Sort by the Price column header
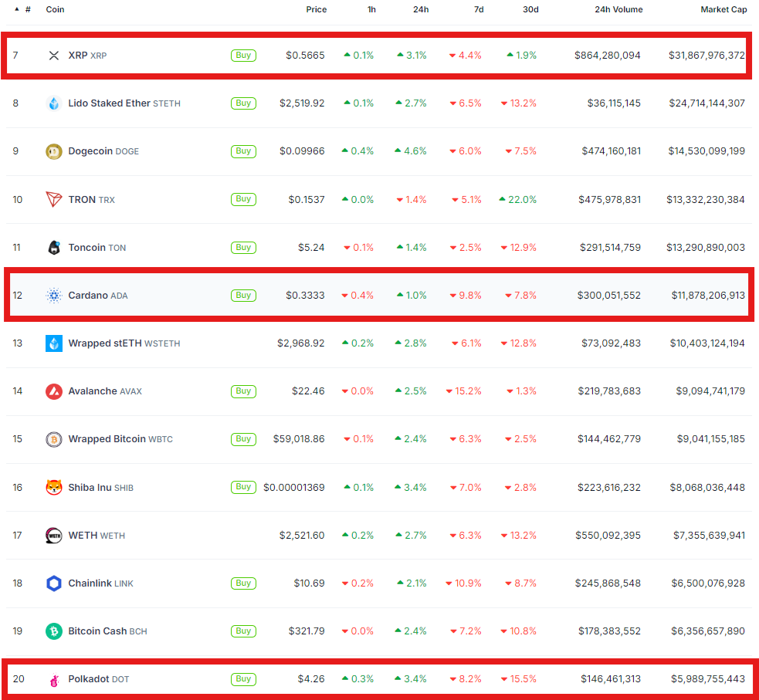This screenshot has height=700, width=759. coord(316,9)
